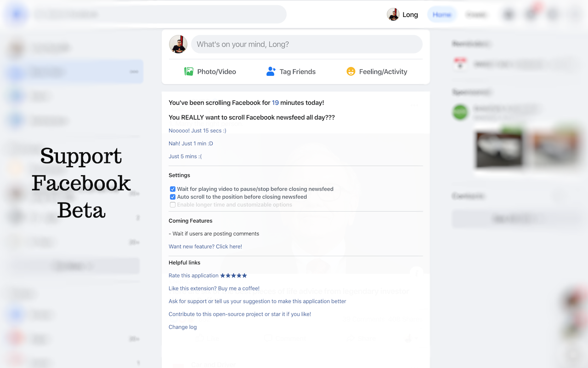
Task: Toggle "Wait for playing video to pause/stop" checkbox
Action: (x=173, y=189)
